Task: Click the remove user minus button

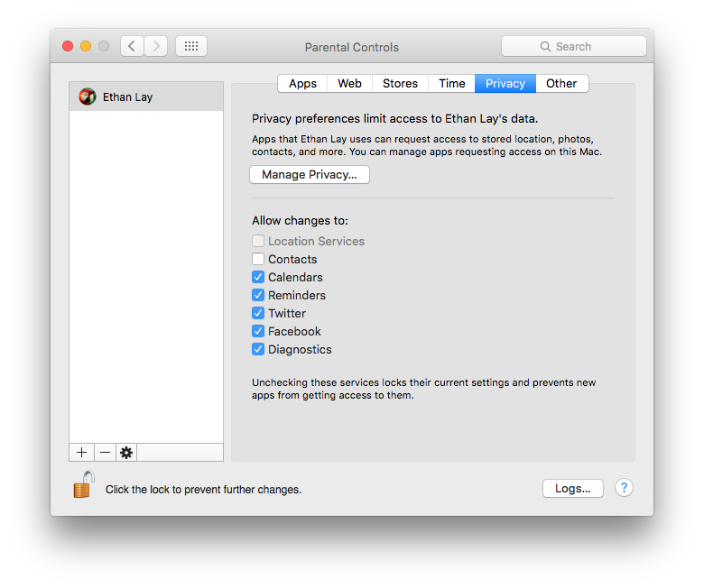Action: click(105, 453)
